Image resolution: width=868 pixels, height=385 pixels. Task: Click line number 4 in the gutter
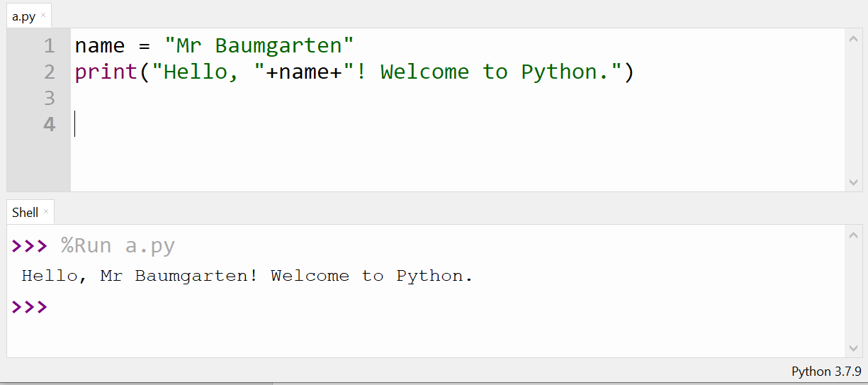point(49,124)
